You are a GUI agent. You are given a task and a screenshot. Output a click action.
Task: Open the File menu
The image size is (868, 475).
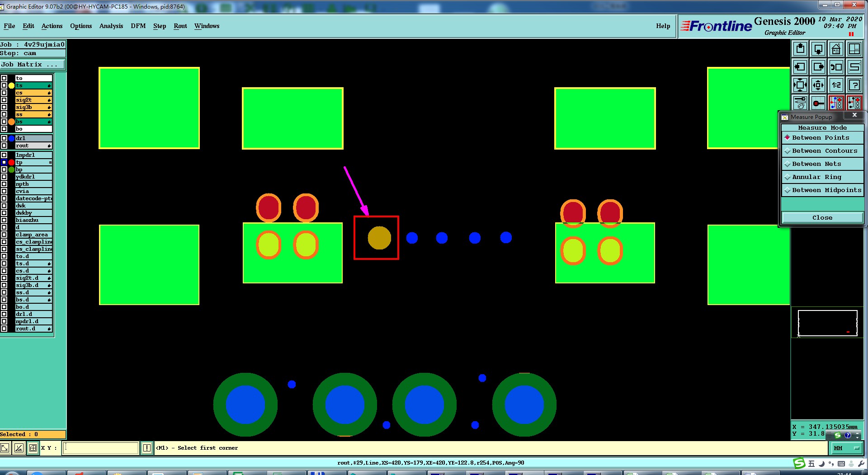(x=9, y=26)
